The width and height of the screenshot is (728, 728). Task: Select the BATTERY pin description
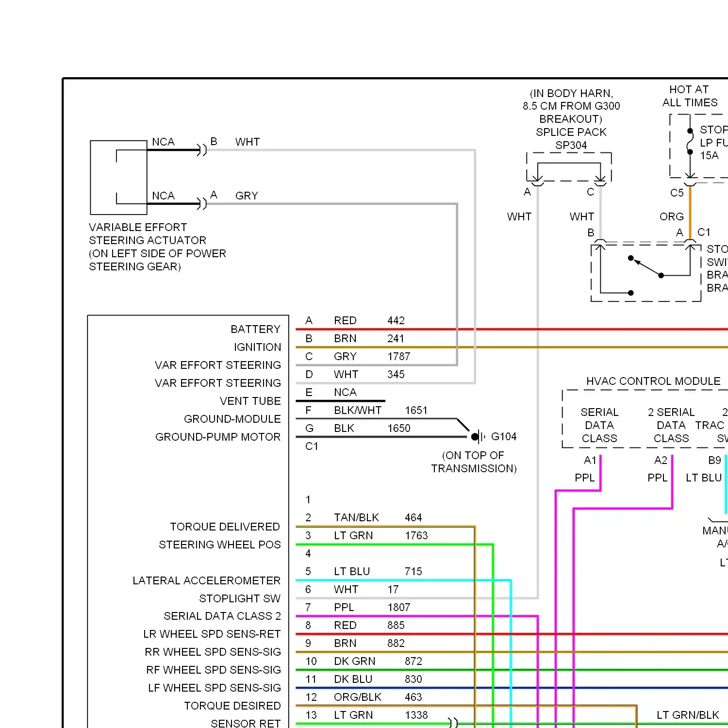pos(256,329)
